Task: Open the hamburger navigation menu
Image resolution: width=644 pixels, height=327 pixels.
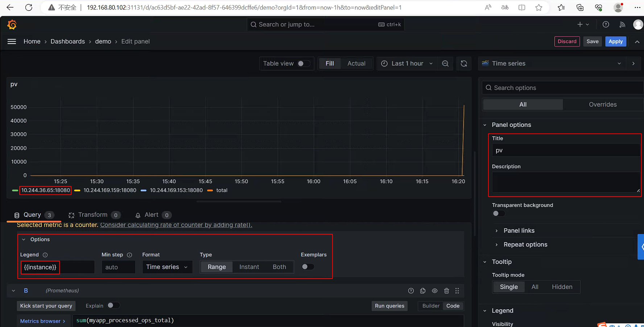Action: tap(12, 41)
